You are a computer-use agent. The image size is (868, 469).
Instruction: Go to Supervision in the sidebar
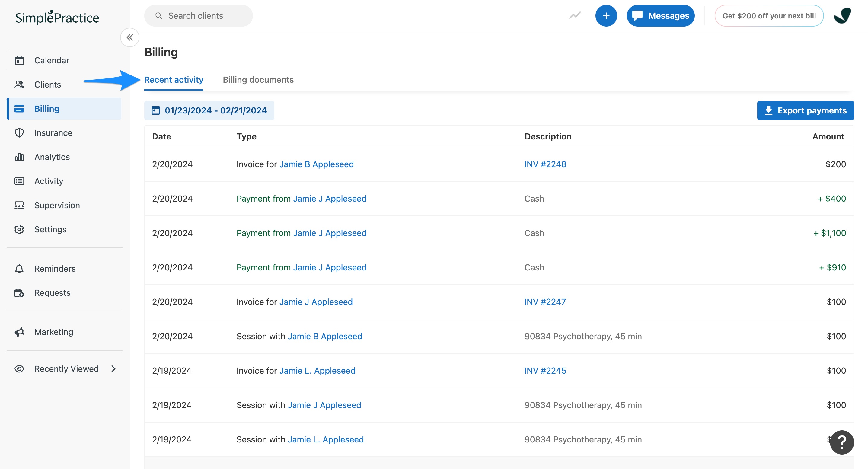(x=57, y=205)
